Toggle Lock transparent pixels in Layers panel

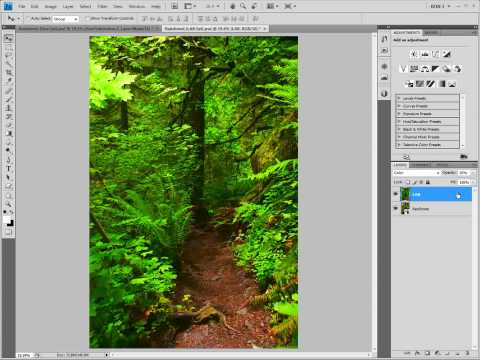click(x=408, y=182)
